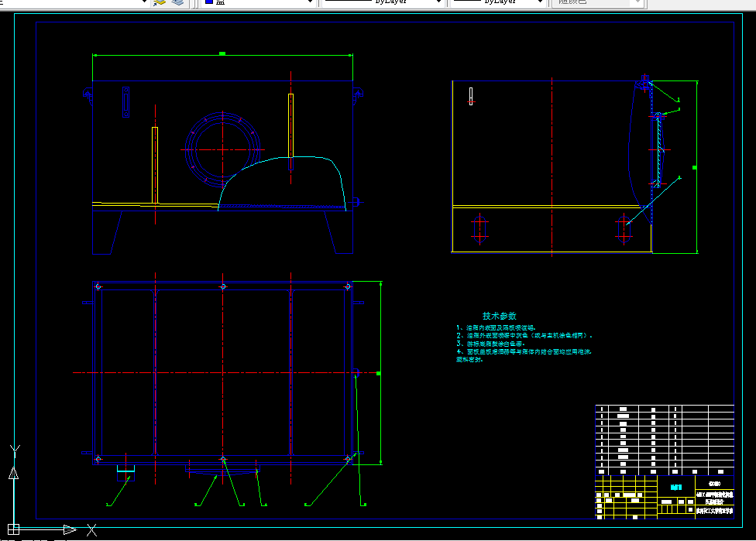Open the first ByLayer linetype dropdown
This screenshot has height=541, width=756.
[x=438, y=2]
